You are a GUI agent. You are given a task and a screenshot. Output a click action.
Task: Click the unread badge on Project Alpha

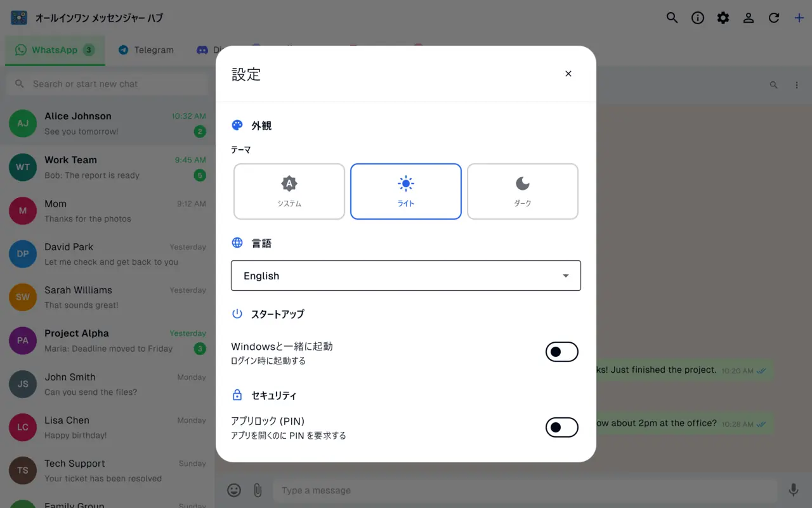pyautogui.click(x=200, y=349)
